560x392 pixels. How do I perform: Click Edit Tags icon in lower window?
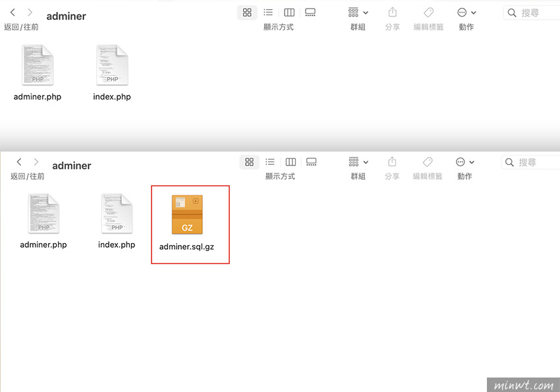428,162
